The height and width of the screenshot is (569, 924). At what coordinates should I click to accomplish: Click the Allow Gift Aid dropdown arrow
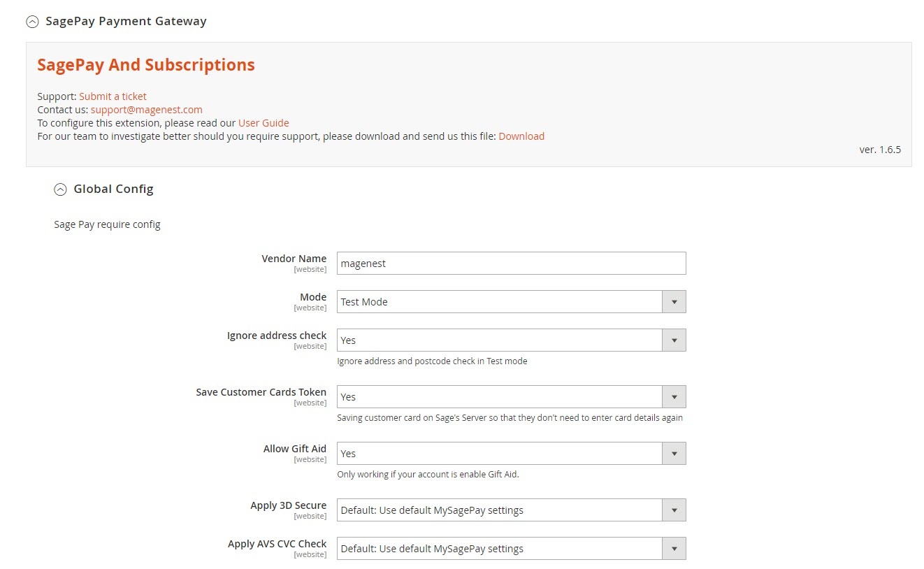point(674,454)
